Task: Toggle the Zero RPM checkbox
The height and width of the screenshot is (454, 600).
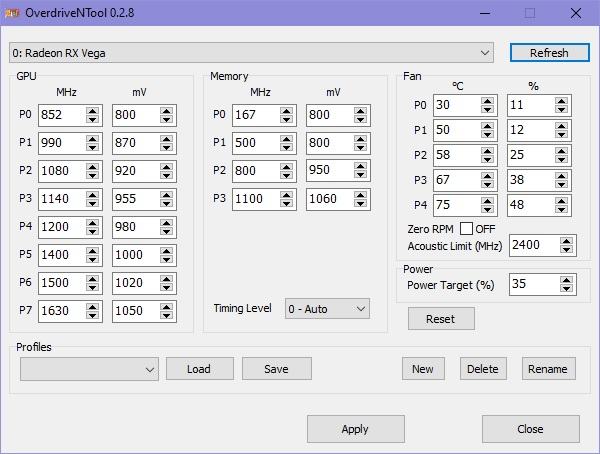Action: (x=466, y=229)
